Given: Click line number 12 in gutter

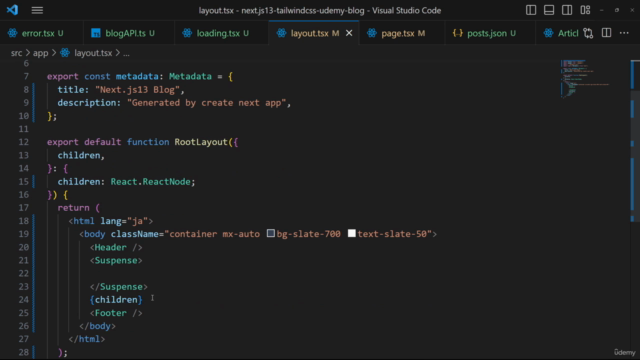Looking at the screenshot, I should click(24, 142).
